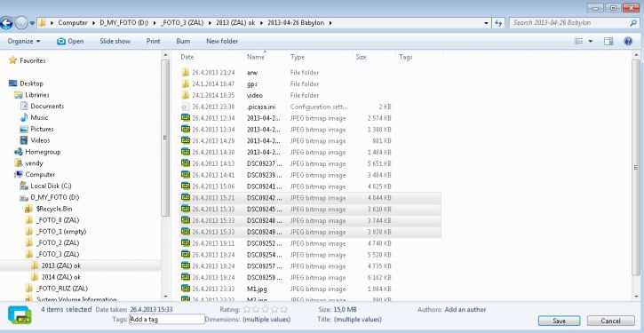
Task: Click the Change your view icon
Action: point(578,41)
